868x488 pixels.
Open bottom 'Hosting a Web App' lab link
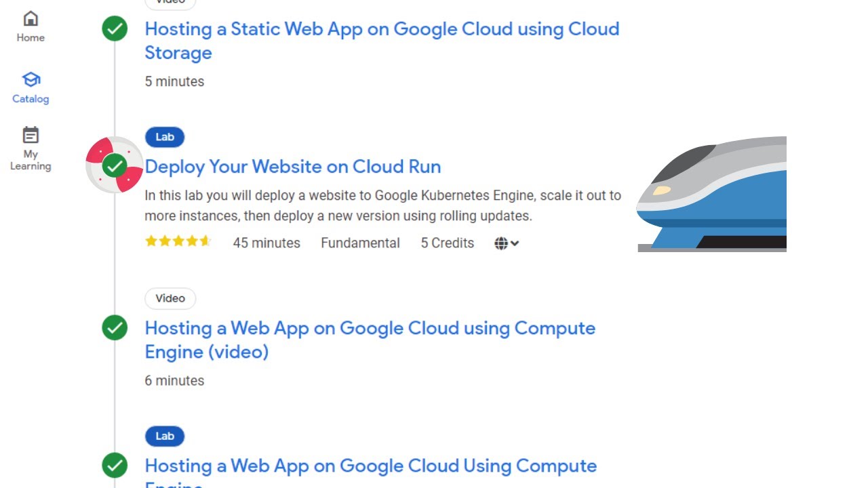pyautogui.click(x=370, y=466)
